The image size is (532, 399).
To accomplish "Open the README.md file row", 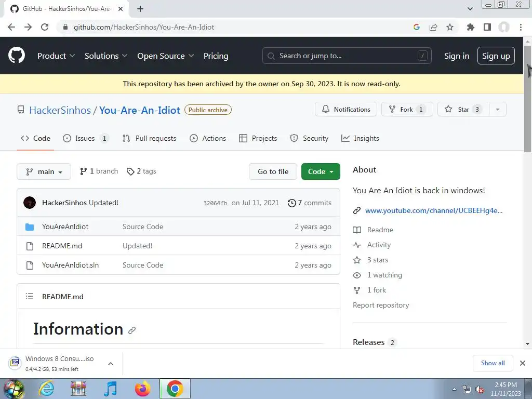I will [179, 246].
